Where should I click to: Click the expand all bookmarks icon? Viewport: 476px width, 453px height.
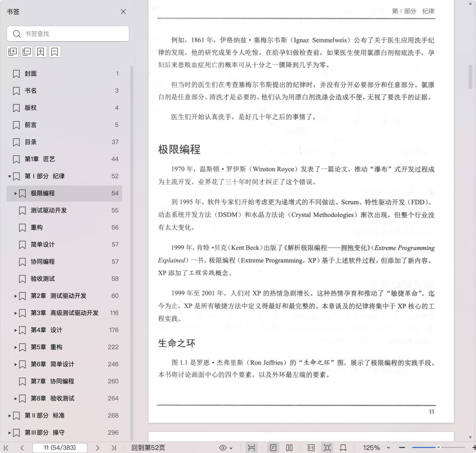coord(13,52)
